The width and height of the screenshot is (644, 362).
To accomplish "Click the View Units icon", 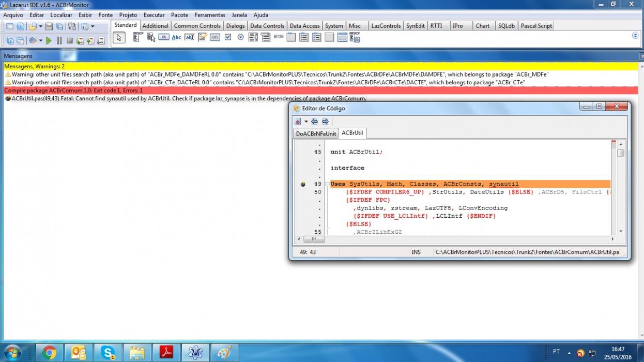I will point(9,40).
